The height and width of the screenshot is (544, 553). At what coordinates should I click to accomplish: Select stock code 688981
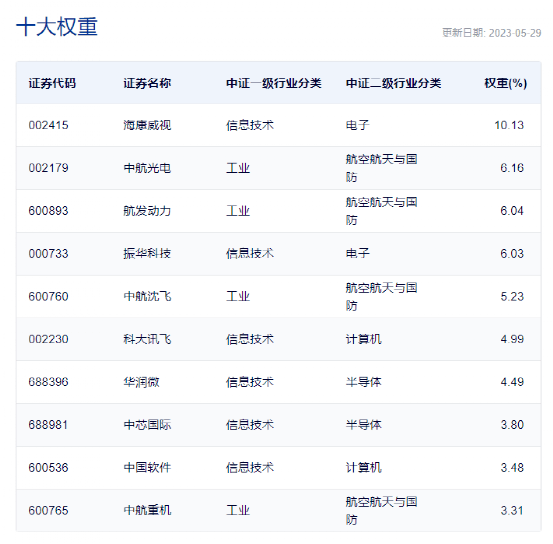48,425
